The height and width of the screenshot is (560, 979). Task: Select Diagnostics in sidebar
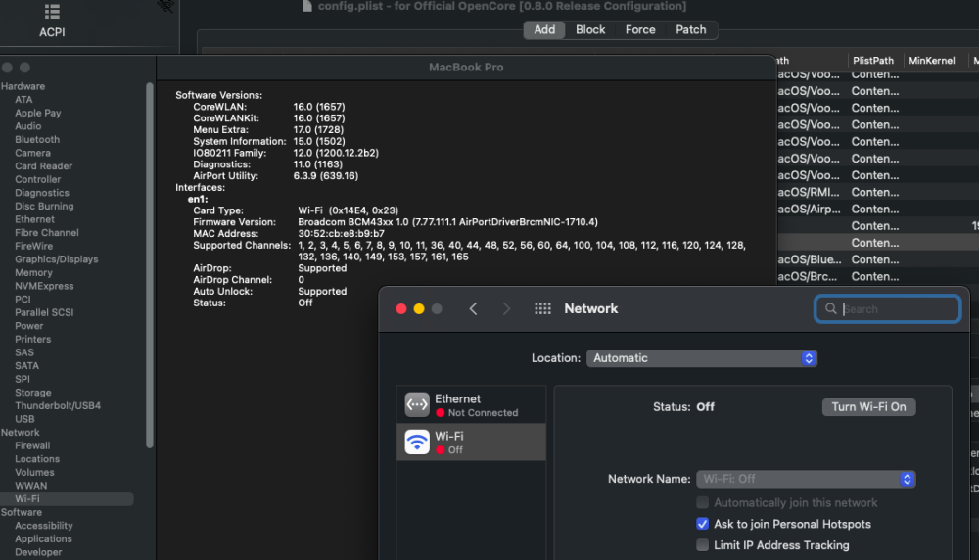pyautogui.click(x=42, y=193)
